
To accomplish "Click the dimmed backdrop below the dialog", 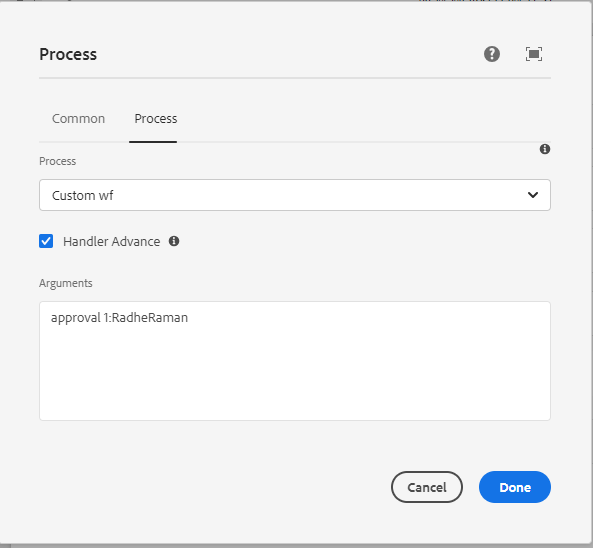I will (296, 546).
